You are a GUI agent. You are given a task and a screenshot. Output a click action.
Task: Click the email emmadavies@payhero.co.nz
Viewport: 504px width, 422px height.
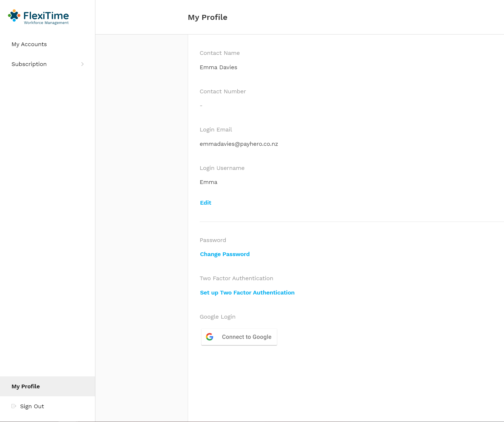click(x=239, y=144)
